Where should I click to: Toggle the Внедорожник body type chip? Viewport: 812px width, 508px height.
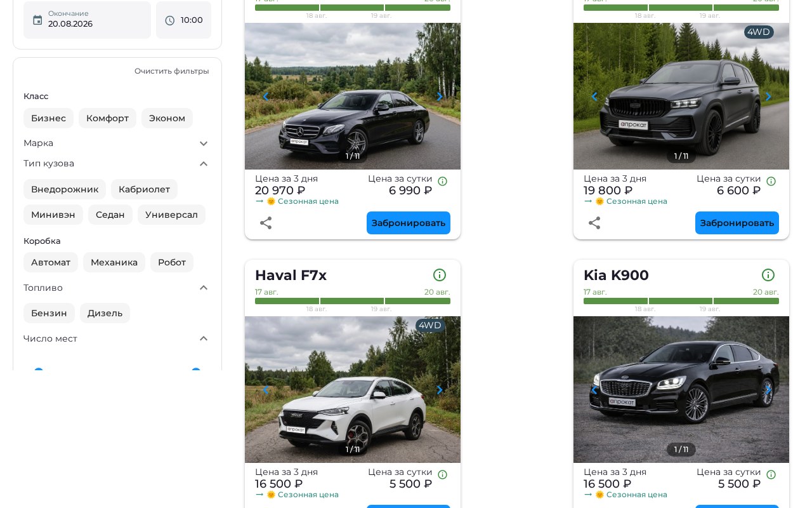pos(65,189)
